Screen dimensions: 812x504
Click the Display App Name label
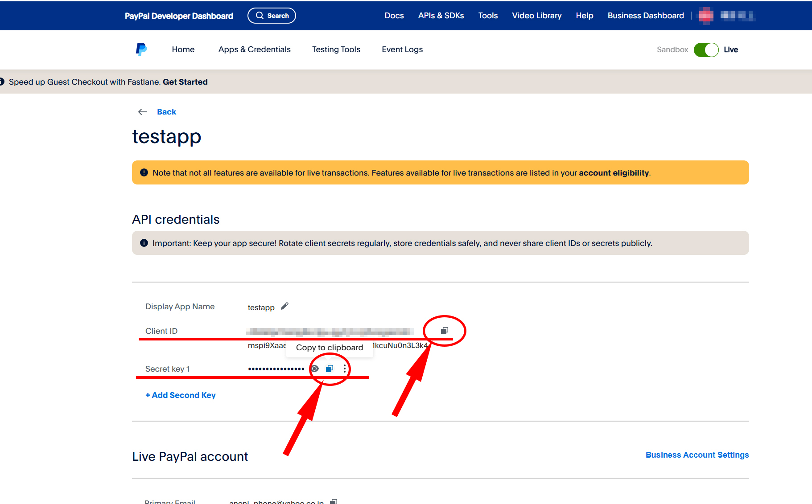(180, 307)
